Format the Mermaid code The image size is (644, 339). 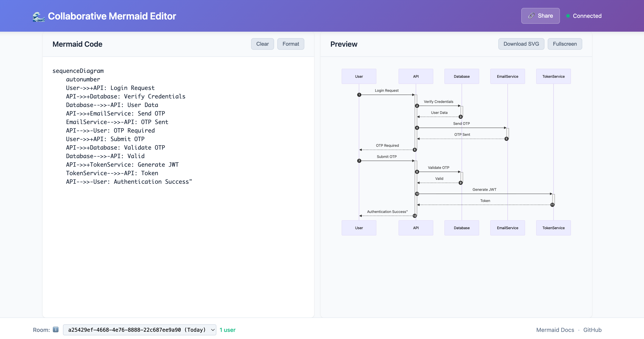pyautogui.click(x=291, y=44)
